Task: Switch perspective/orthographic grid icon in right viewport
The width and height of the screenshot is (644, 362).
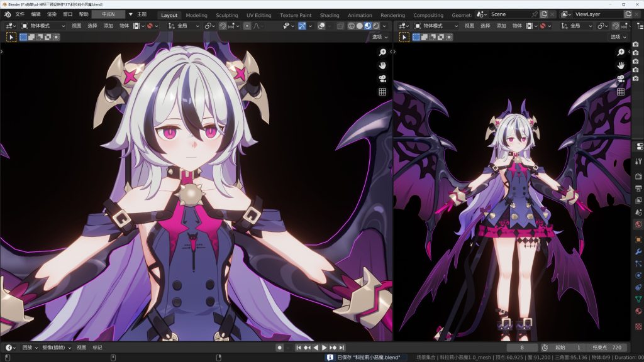Action: [621, 92]
